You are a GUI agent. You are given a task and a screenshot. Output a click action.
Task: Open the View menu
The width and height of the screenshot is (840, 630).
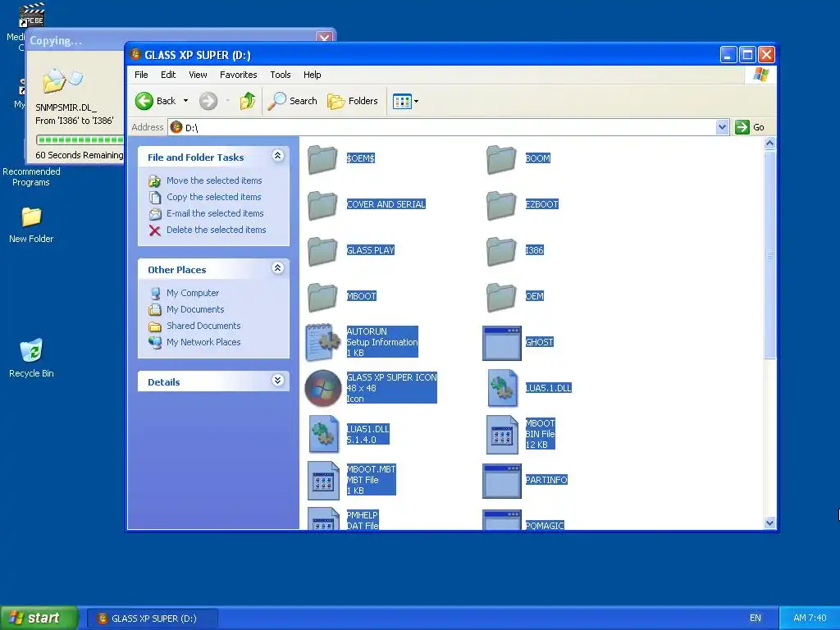[x=198, y=75]
